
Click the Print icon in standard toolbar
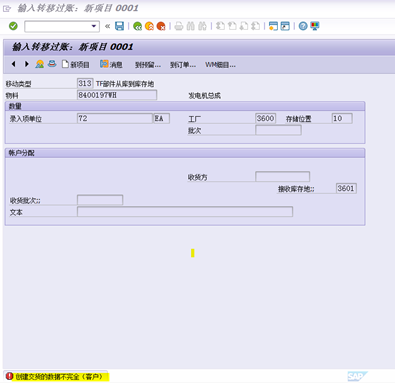[x=179, y=26]
